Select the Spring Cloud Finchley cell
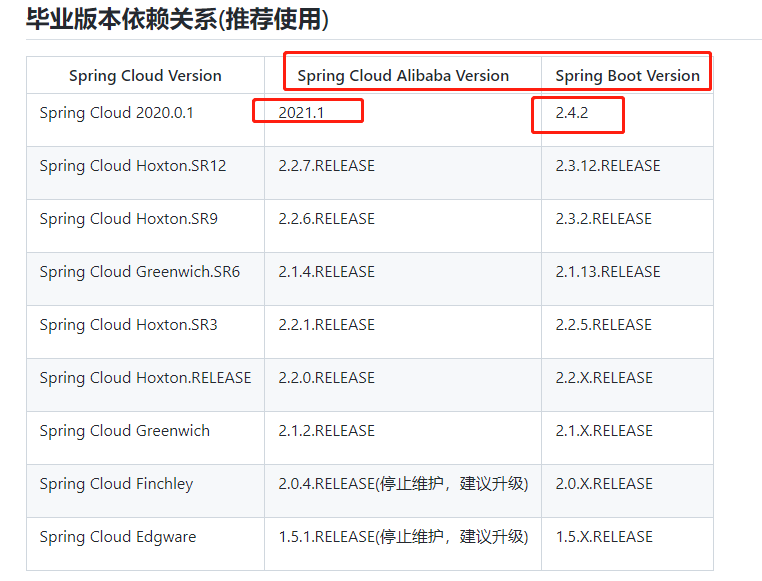The width and height of the screenshot is (762, 581). (x=145, y=491)
